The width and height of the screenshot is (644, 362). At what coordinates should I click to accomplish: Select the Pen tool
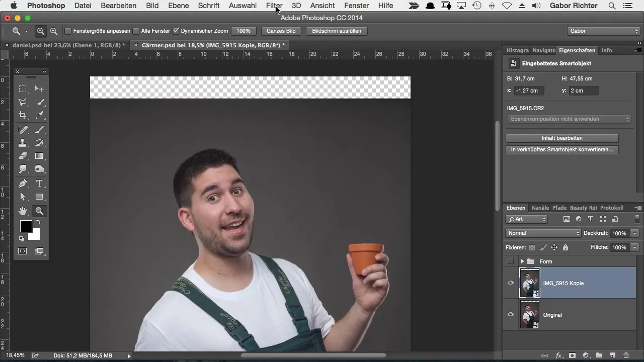tap(23, 184)
